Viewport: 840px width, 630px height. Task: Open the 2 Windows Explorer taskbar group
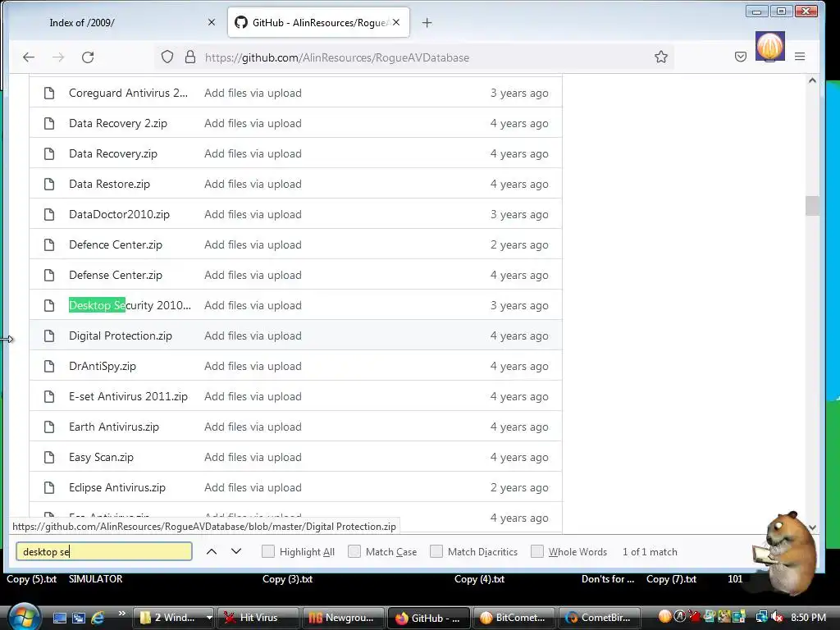pyautogui.click(x=173, y=618)
